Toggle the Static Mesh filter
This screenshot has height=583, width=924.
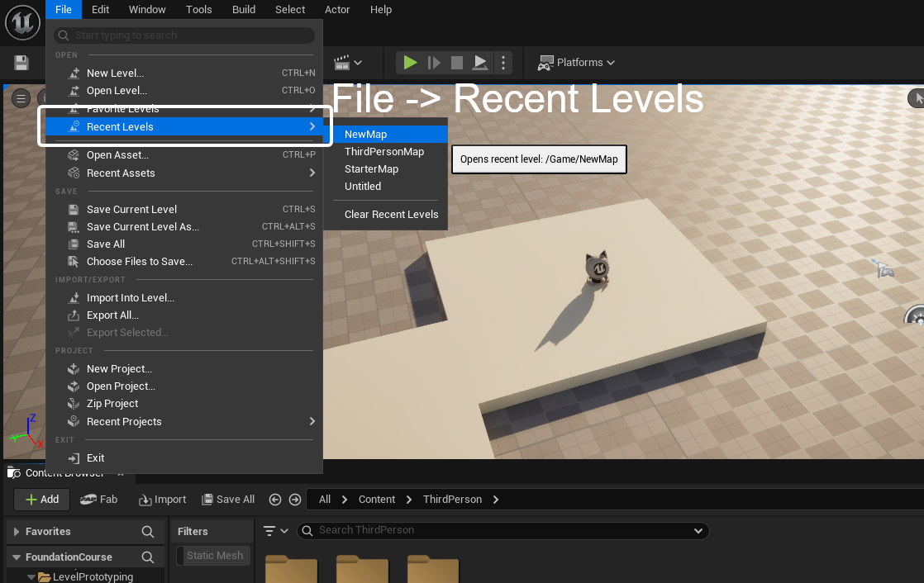pos(214,555)
